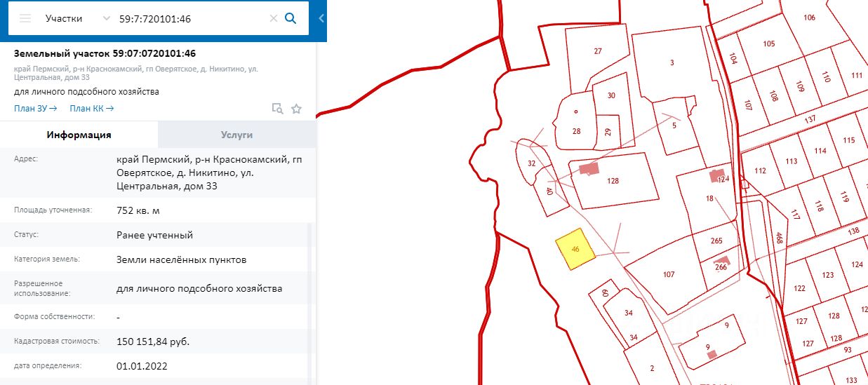Click the info panel scrollbar
The width and height of the screenshot is (868, 385).
click(x=312, y=305)
